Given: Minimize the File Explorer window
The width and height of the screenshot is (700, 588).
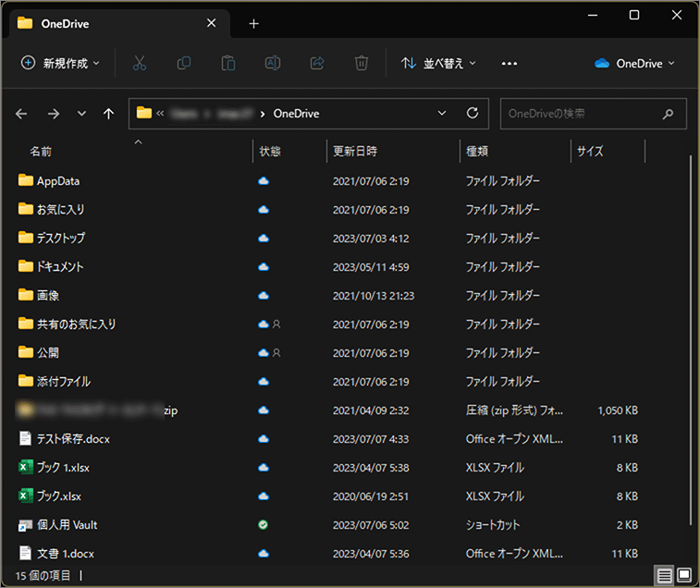Looking at the screenshot, I should point(593,15).
